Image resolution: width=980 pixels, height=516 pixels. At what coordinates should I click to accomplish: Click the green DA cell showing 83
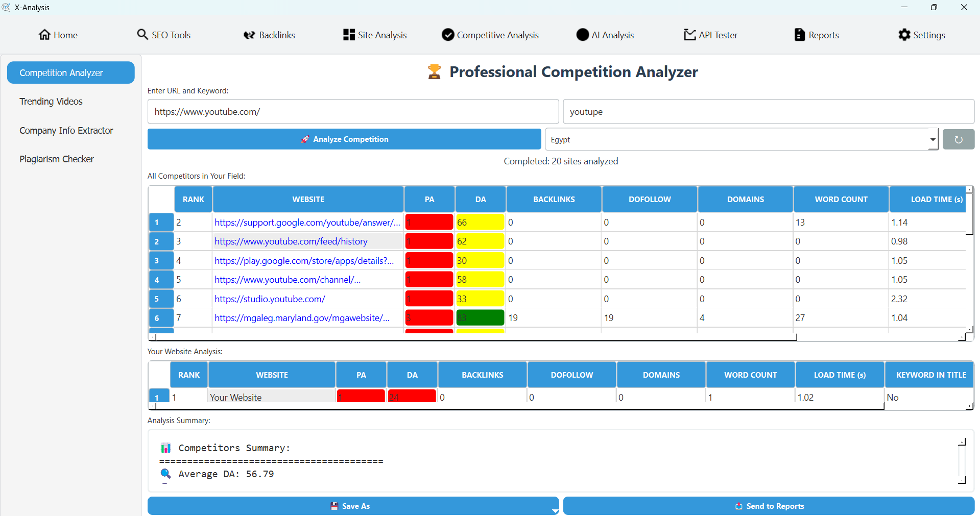click(481, 318)
